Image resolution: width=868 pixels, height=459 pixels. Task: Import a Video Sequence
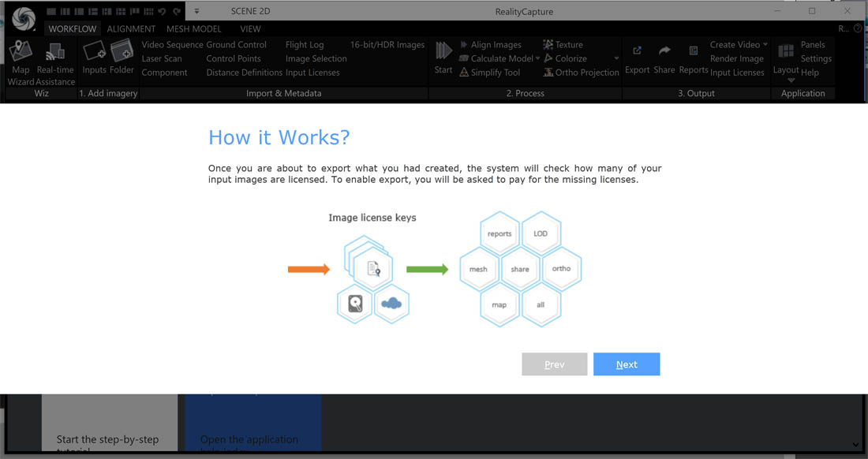pos(172,45)
